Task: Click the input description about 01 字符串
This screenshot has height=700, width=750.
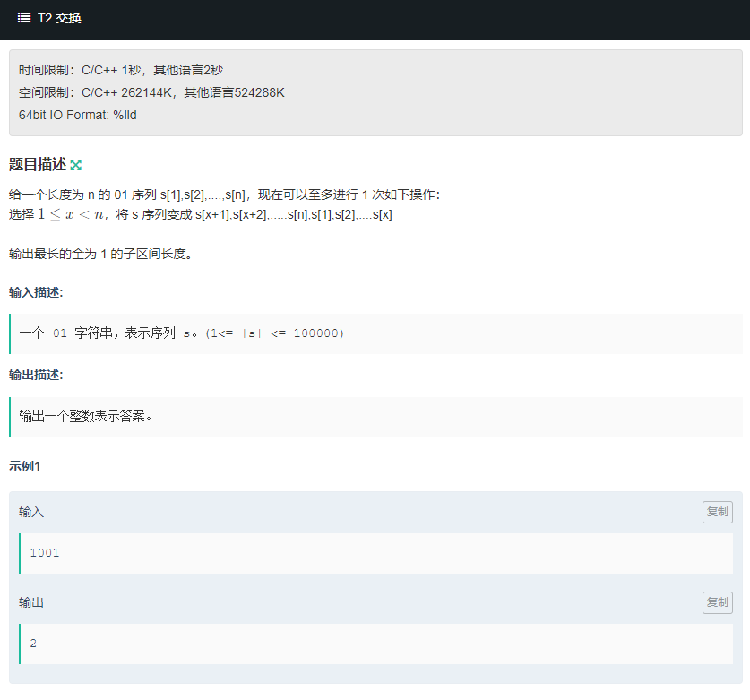Action: (x=182, y=333)
